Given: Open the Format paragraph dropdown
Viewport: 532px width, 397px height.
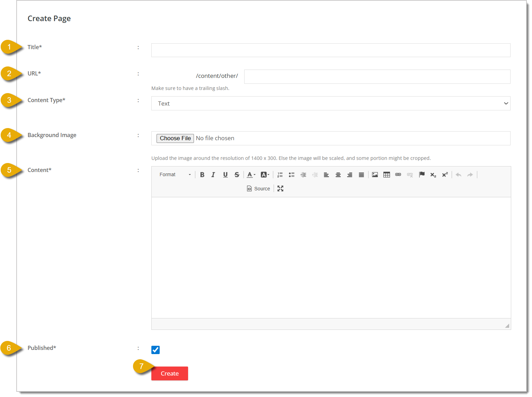Looking at the screenshot, I should [x=175, y=175].
